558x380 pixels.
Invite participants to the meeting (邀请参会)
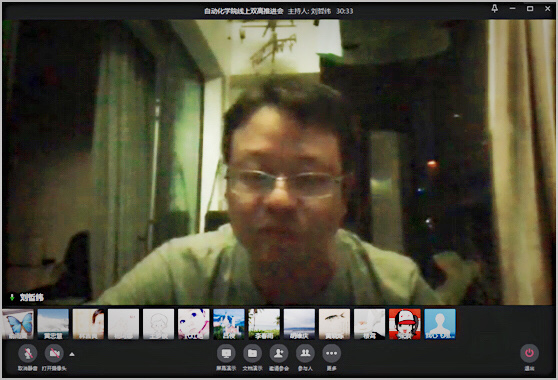click(x=279, y=353)
